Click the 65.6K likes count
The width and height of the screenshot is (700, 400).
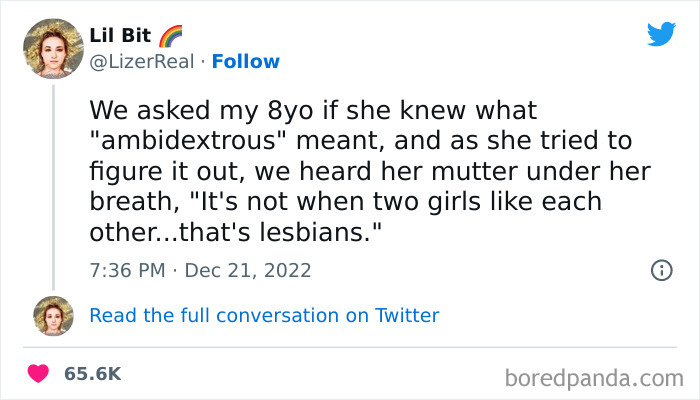coord(92,374)
